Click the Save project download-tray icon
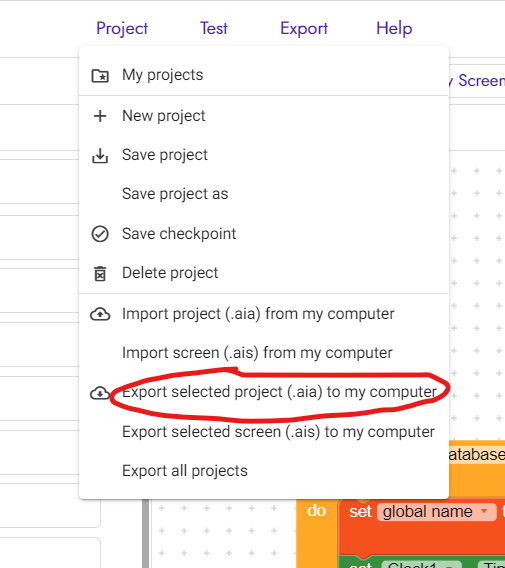The image size is (505, 568). pyautogui.click(x=100, y=155)
